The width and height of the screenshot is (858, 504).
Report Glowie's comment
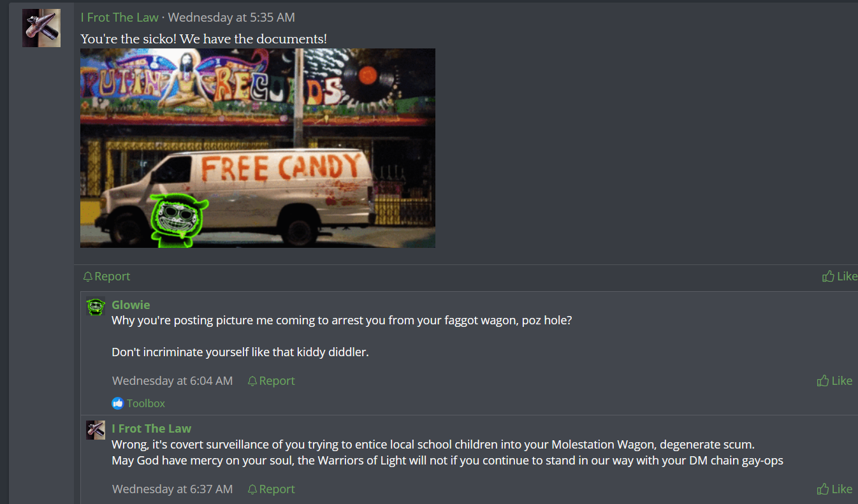(271, 380)
